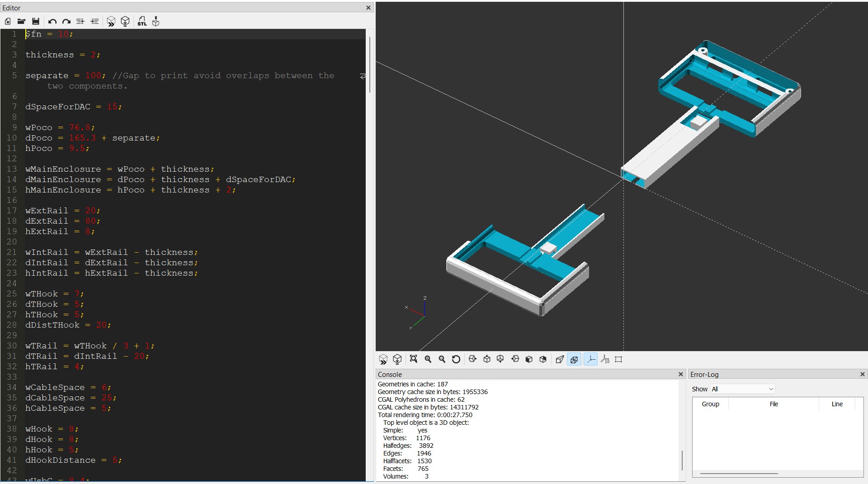
Task: Redo the last edit
Action: point(66,21)
